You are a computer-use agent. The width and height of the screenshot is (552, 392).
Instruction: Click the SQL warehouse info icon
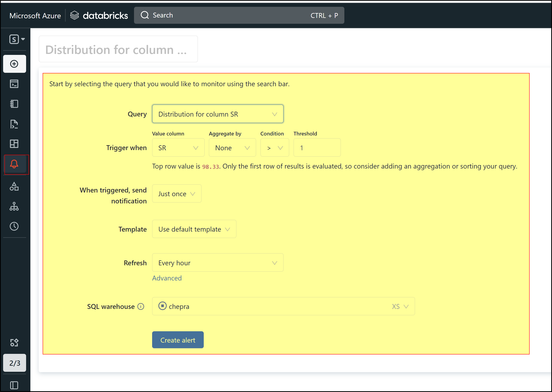141,307
